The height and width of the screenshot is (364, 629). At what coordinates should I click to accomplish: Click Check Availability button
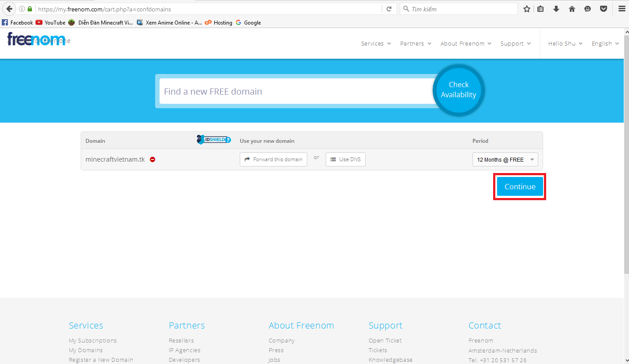(x=458, y=90)
